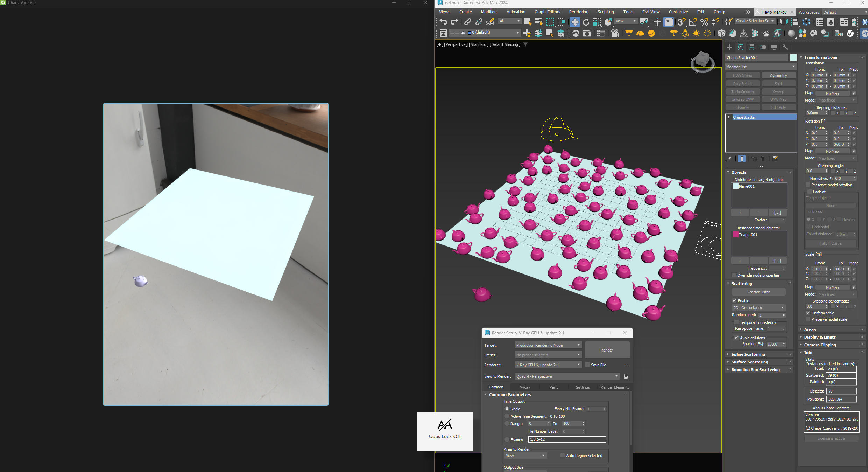Screen dimensions: 868x472
Task: Click the Bind to Space Warp icon
Action: point(491,22)
